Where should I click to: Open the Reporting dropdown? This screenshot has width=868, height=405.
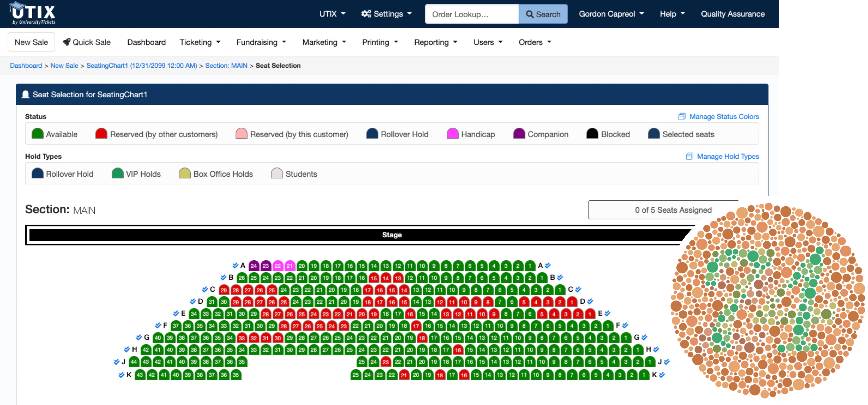pyautogui.click(x=435, y=42)
